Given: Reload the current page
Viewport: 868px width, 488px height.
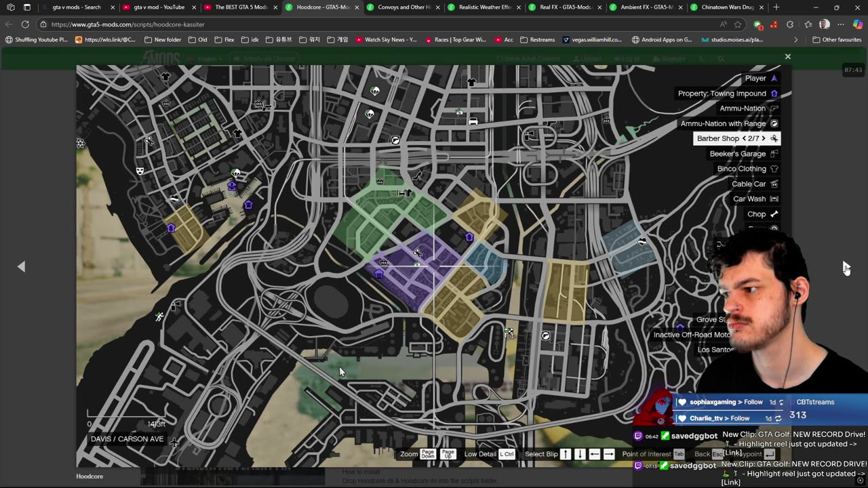Looking at the screenshot, I should point(25,24).
